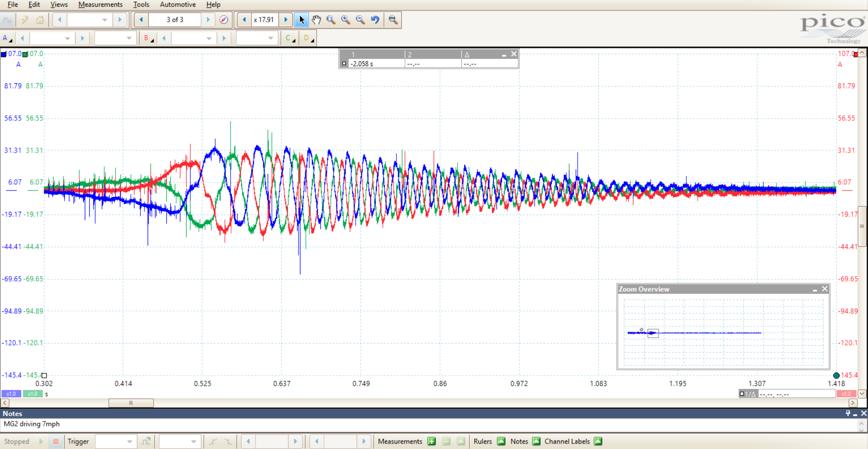Open Channel A options dropdown
The image size is (868, 449).
pyautogui.click(x=7, y=38)
